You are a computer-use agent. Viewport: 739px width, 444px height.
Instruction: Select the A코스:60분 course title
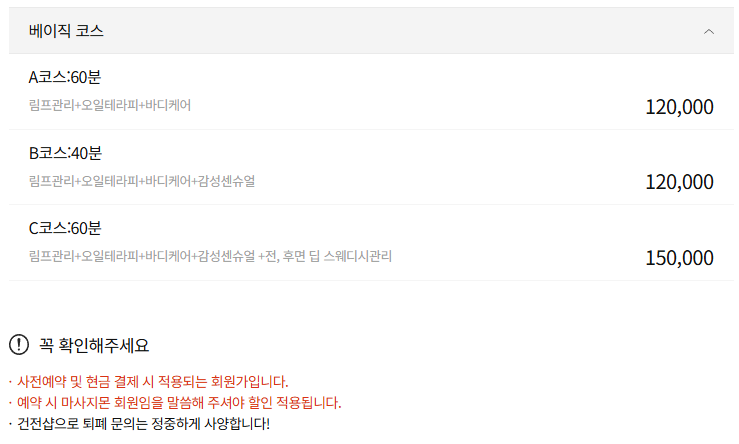pyautogui.click(x=65, y=77)
